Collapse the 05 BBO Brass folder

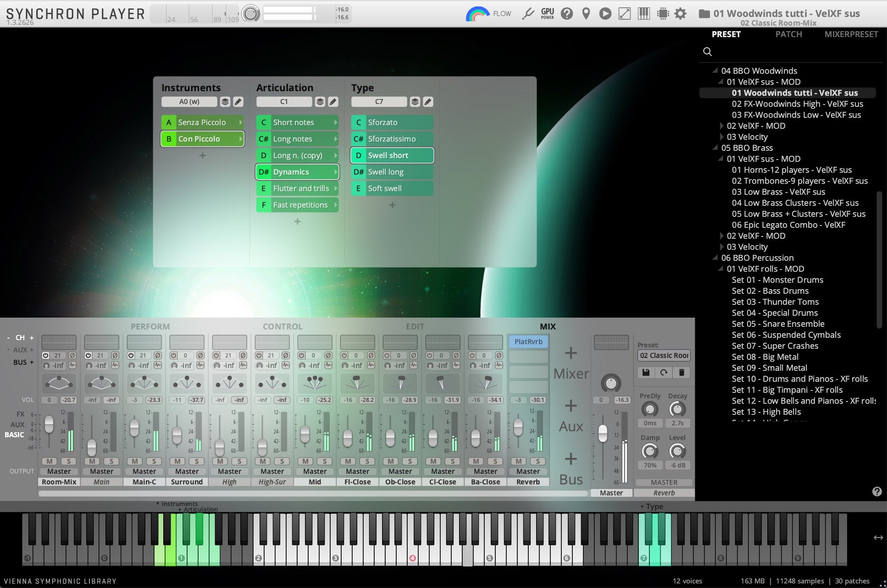(x=715, y=148)
